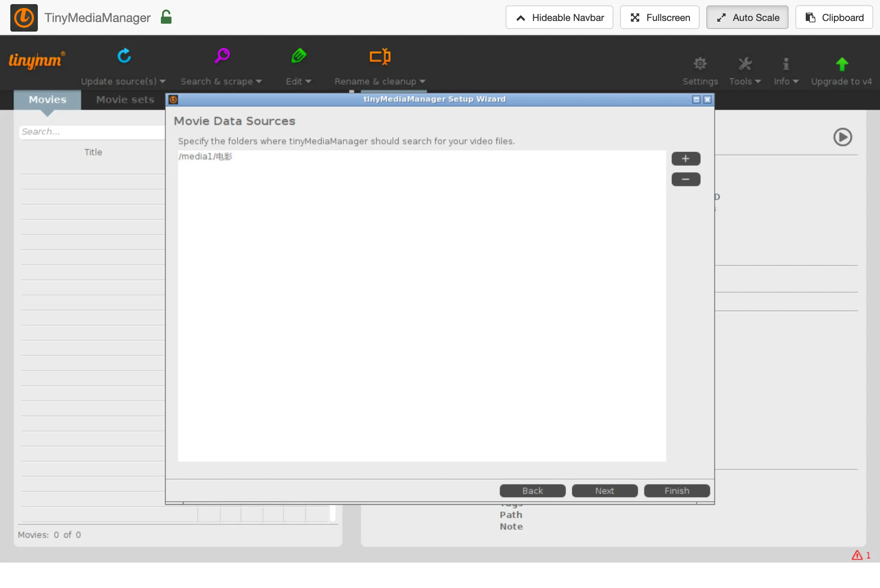Click the red warning triangle icon
Image resolution: width=880 pixels, height=588 pixels.
point(857,555)
